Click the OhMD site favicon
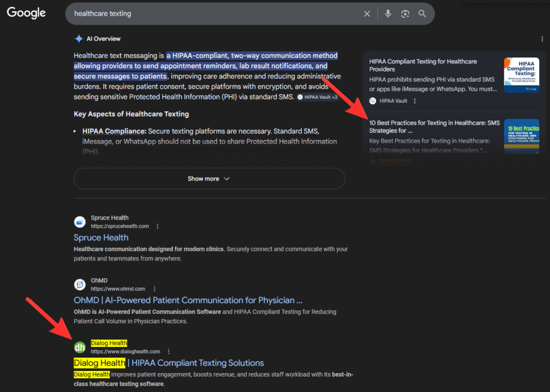 pos(80,285)
